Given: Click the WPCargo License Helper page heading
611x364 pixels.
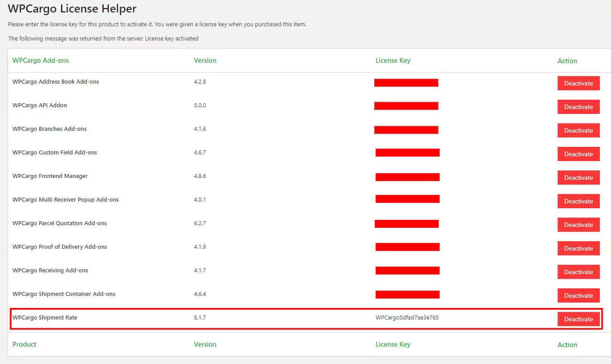Looking at the screenshot, I should pos(72,8).
